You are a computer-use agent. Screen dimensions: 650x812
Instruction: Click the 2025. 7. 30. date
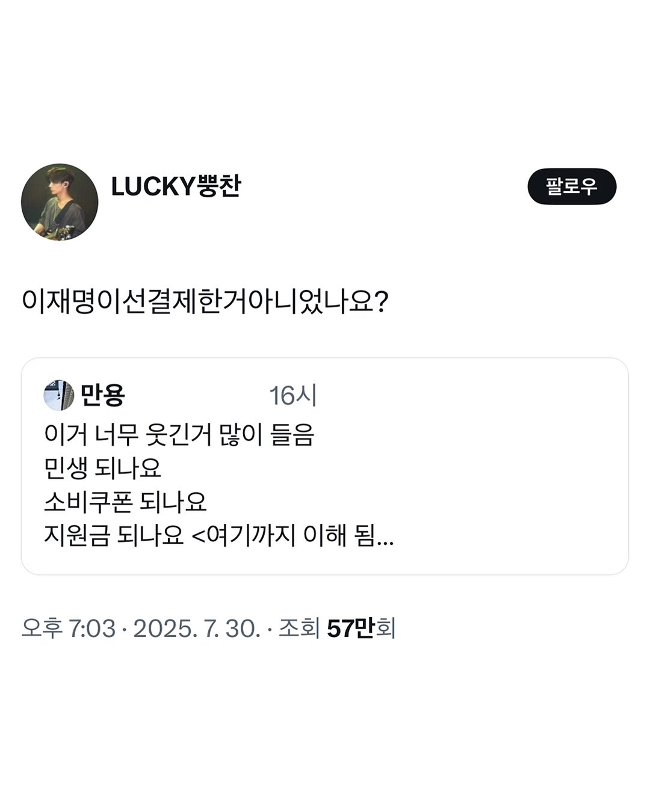pyautogui.click(x=197, y=629)
